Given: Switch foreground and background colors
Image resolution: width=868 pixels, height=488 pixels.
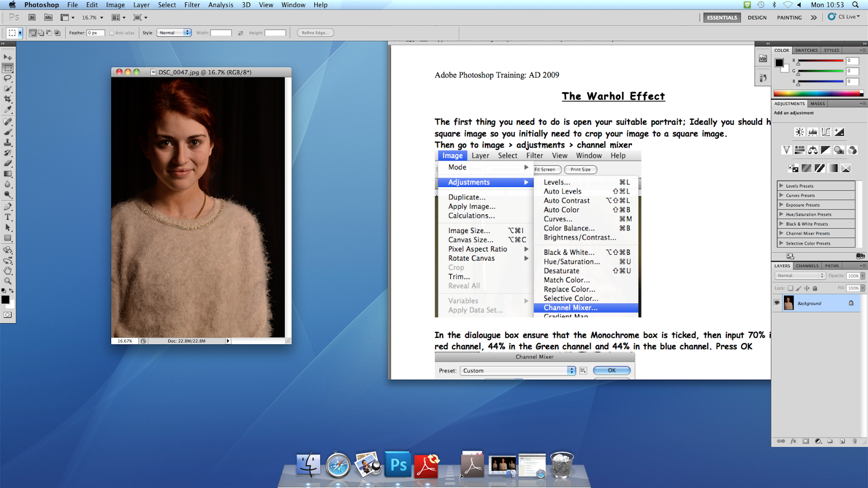Looking at the screenshot, I should [11, 291].
